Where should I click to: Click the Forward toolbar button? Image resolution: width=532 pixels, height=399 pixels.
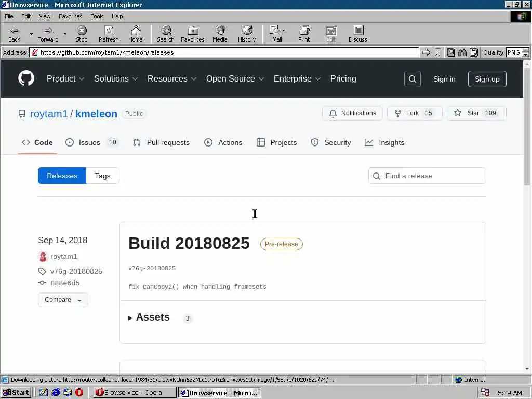coord(48,34)
